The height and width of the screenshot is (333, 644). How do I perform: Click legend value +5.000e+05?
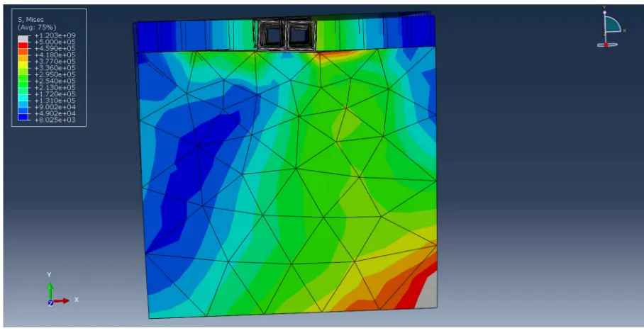point(55,42)
